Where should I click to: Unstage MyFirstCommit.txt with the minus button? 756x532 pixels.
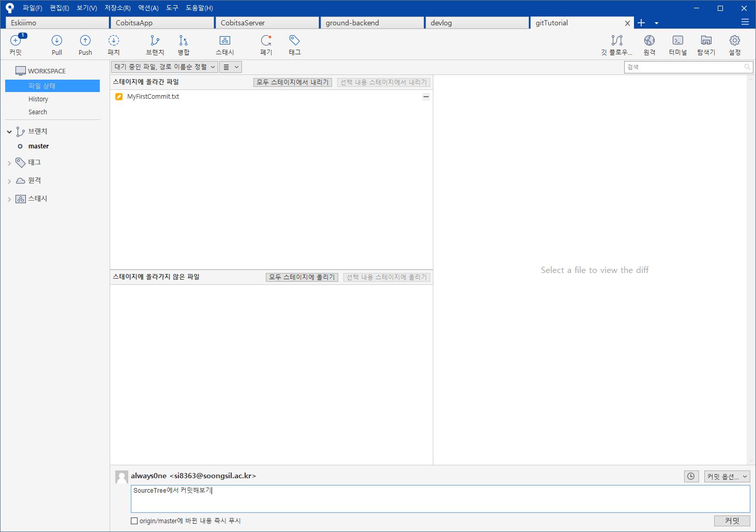point(426,97)
